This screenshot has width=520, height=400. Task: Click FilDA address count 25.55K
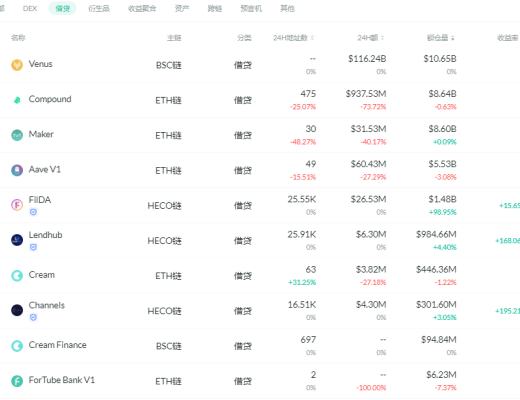(x=302, y=199)
